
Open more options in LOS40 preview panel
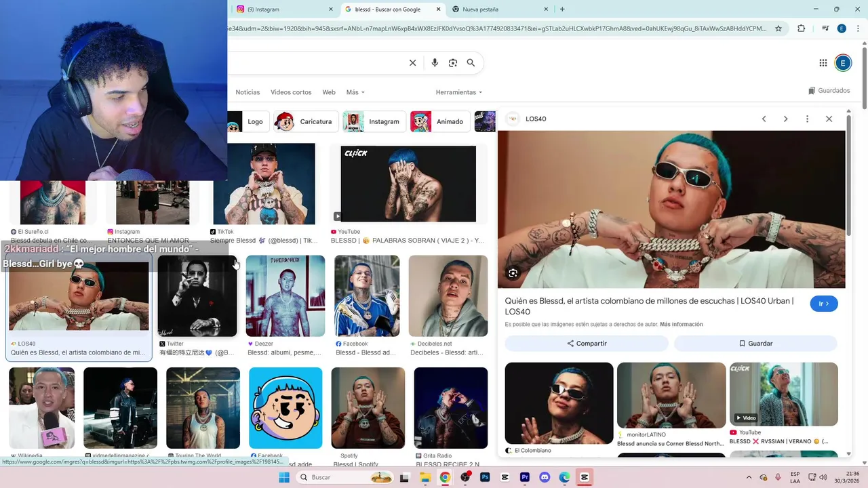coord(807,119)
